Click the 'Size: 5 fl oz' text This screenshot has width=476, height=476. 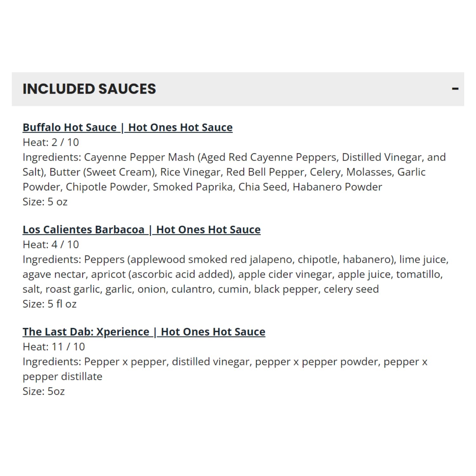(x=50, y=304)
